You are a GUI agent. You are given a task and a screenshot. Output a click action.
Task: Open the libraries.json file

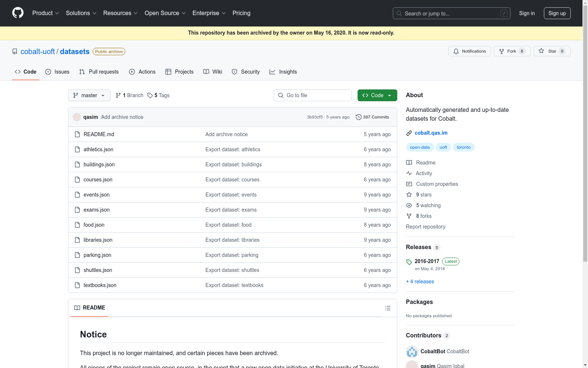pos(98,240)
